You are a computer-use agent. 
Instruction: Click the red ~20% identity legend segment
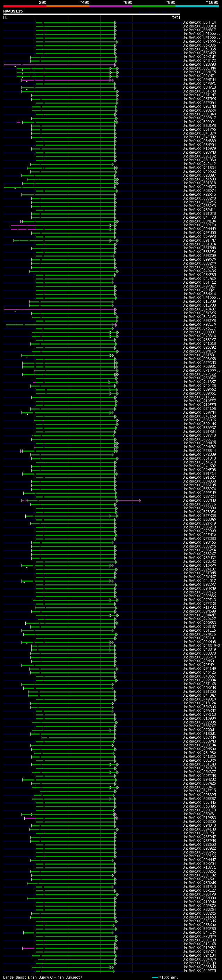25,6
